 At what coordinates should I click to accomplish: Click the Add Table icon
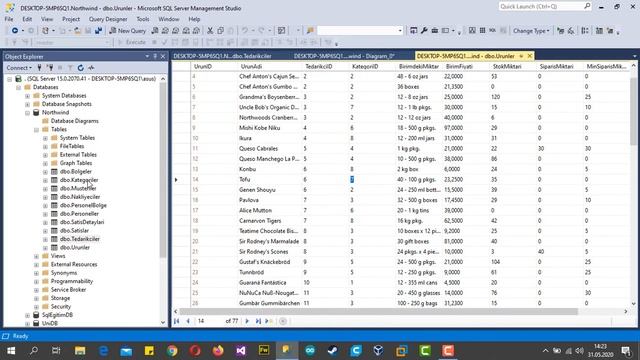point(599,31)
